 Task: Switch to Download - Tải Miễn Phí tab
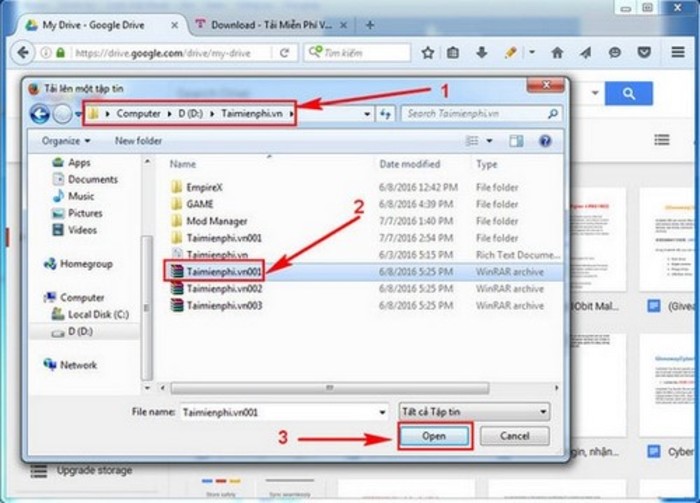(x=271, y=25)
